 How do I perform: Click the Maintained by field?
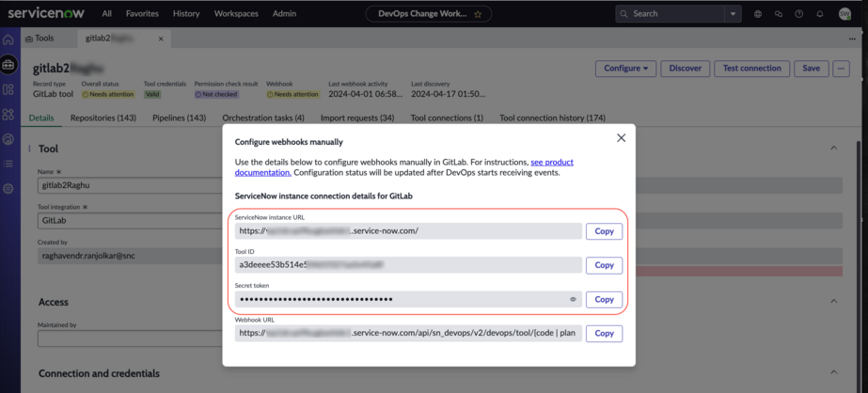coord(130,338)
